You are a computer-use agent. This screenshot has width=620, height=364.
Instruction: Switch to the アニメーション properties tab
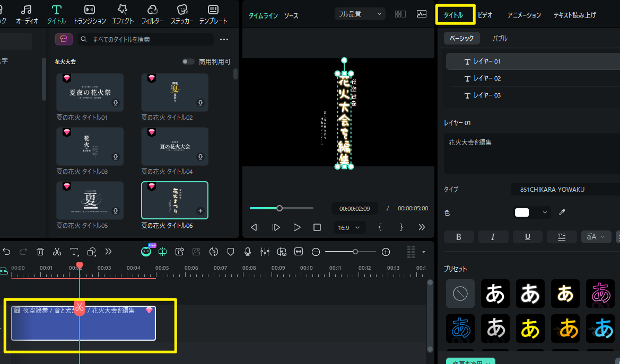(x=524, y=15)
